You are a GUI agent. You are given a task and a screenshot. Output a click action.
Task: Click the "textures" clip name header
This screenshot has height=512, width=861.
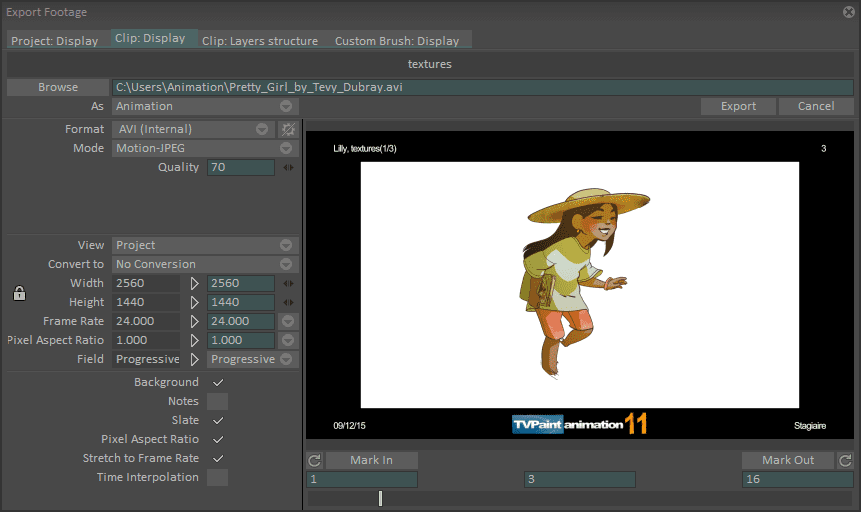(430, 64)
